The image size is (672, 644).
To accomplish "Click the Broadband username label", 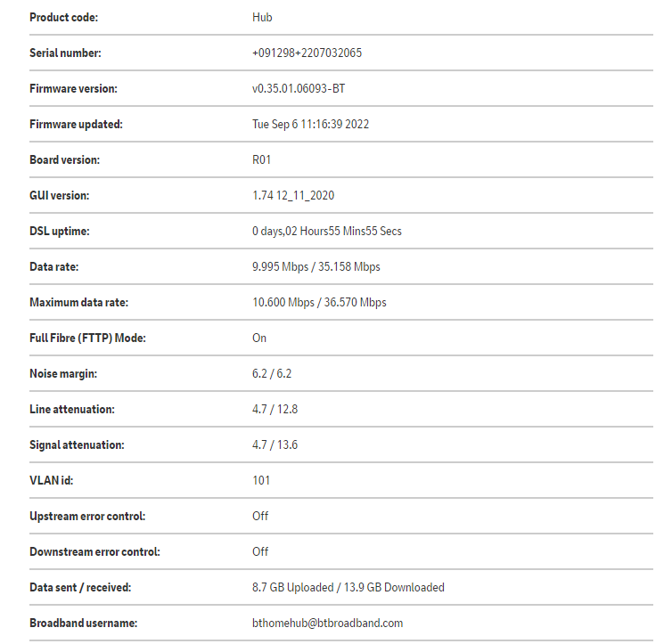I will pyautogui.click(x=83, y=624).
